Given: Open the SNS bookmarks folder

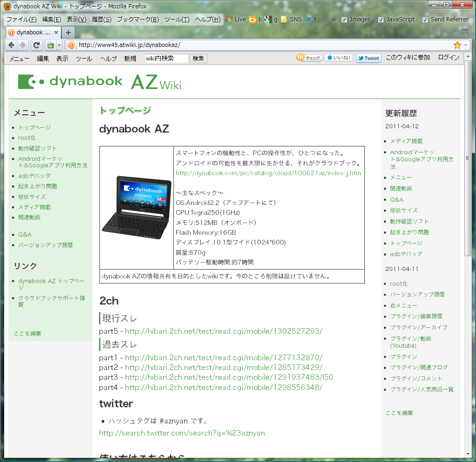Looking at the screenshot, I should (291, 20).
